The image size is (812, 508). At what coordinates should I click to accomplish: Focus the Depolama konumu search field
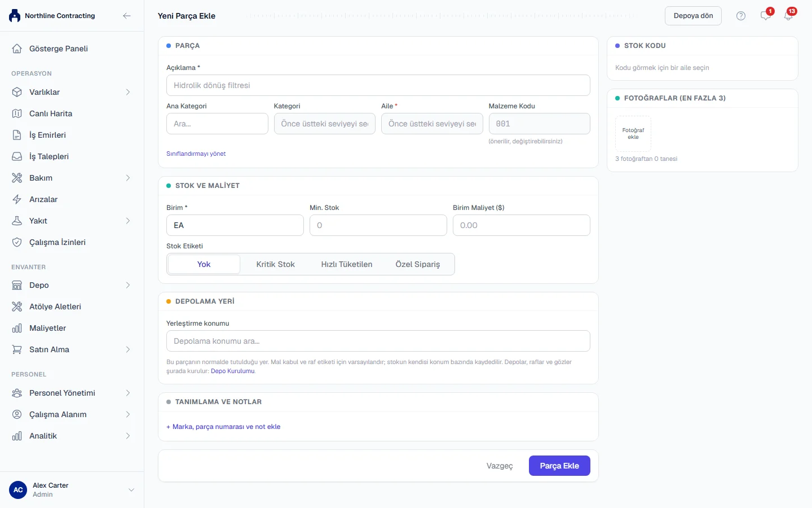click(x=378, y=341)
